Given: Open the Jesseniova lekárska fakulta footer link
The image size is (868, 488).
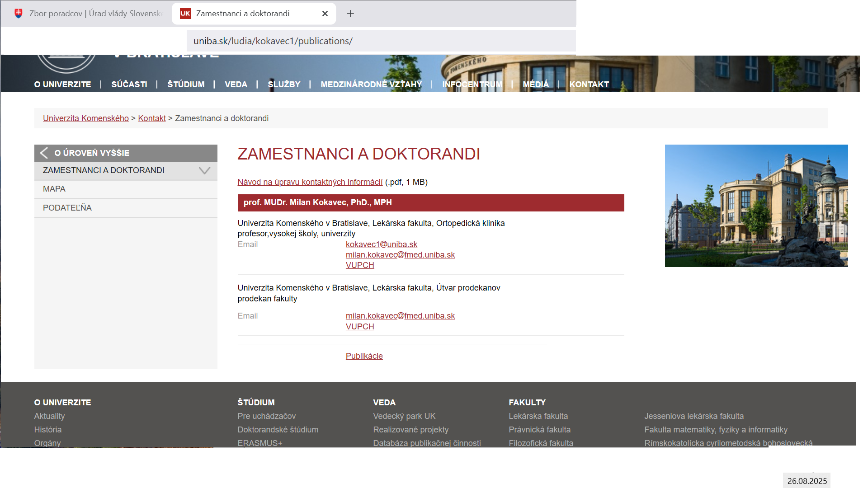Looking at the screenshot, I should pos(694,416).
